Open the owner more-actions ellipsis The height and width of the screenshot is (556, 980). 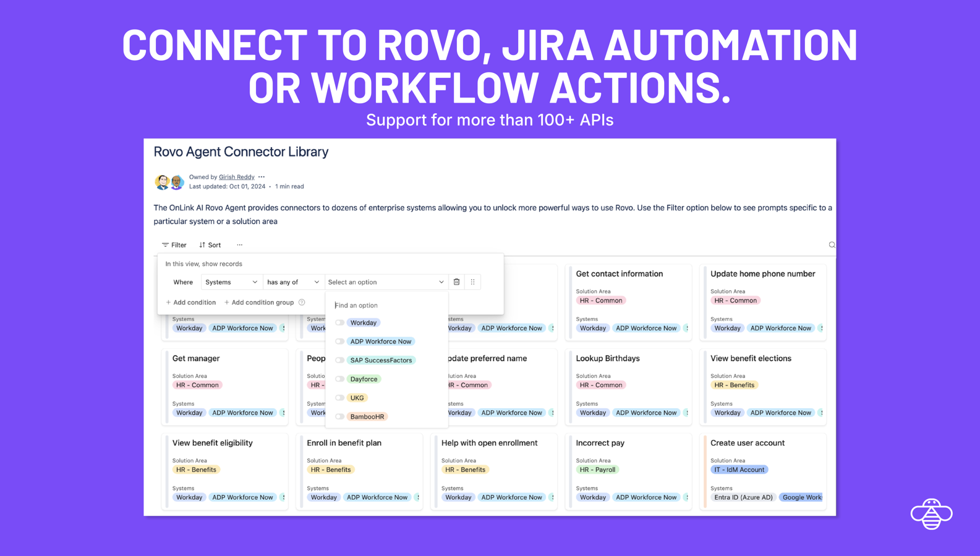[x=262, y=177]
